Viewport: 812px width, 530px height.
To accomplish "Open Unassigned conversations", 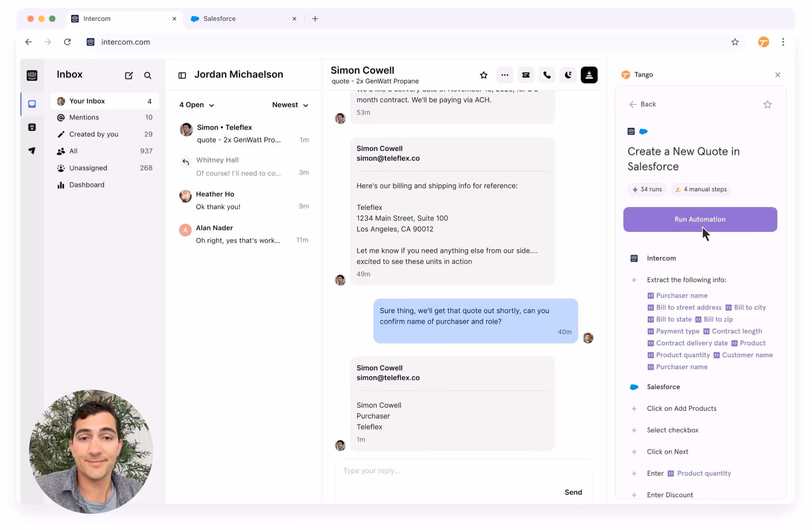I will 104,168.
